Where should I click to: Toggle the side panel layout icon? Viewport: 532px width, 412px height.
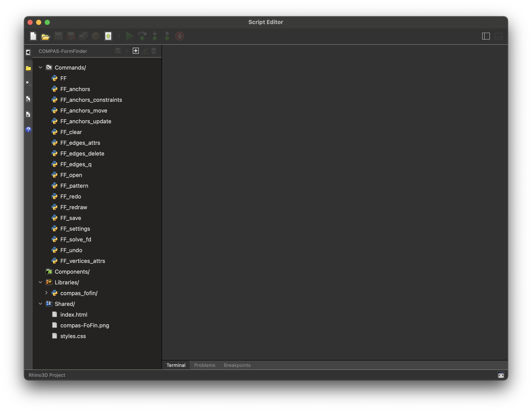tap(486, 36)
